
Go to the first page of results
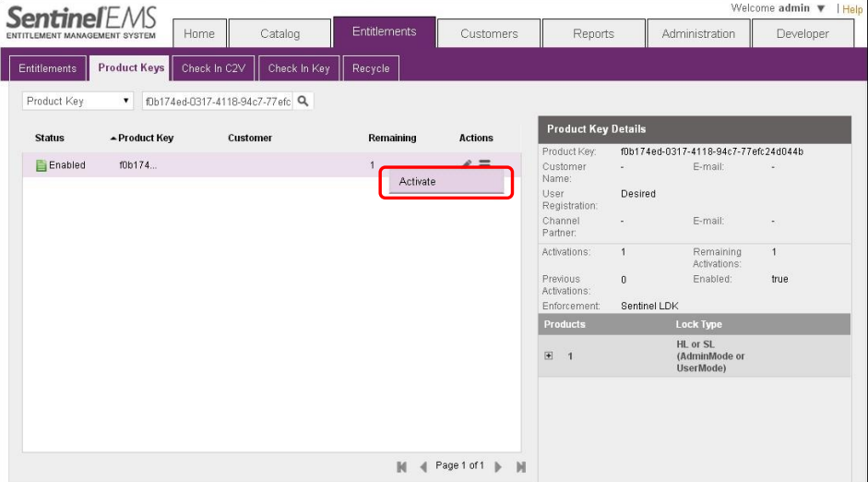(x=402, y=467)
